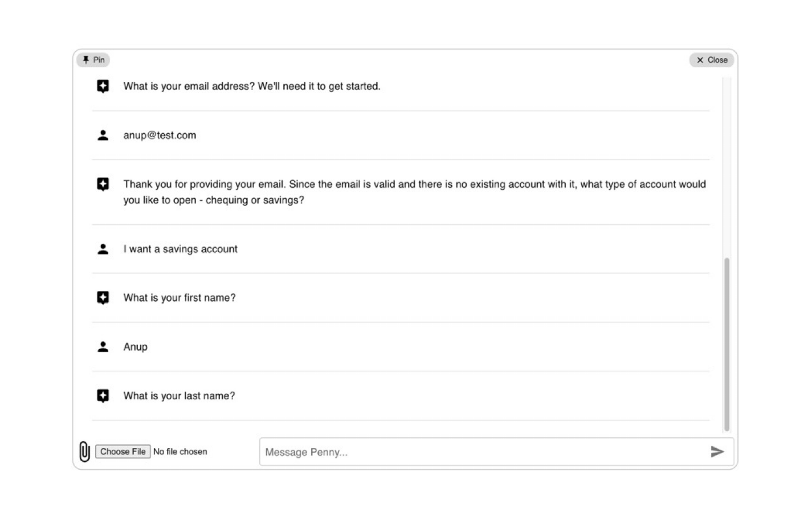Open the Choose File picker
The width and height of the screenshot is (812, 517).
click(123, 452)
